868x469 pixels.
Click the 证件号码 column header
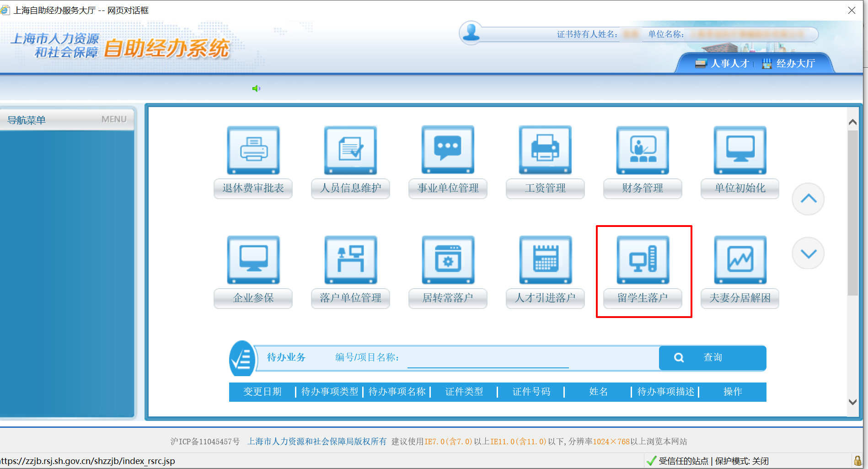click(x=531, y=392)
